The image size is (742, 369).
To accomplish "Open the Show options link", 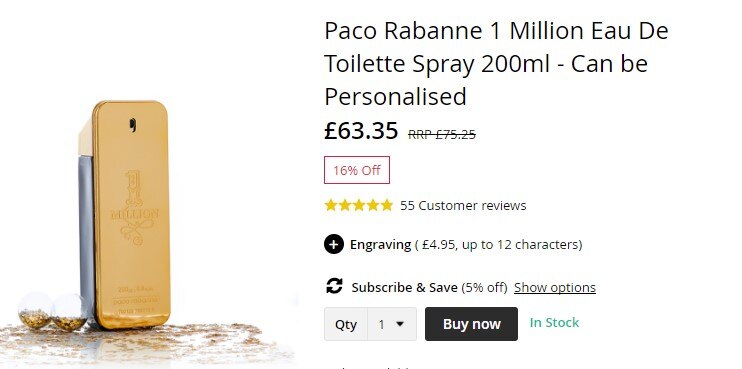I will click(555, 288).
